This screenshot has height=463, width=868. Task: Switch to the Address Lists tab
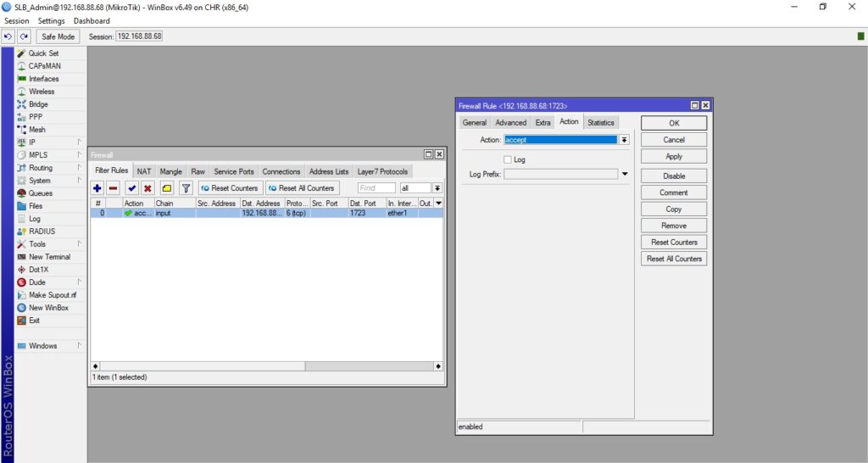click(329, 171)
